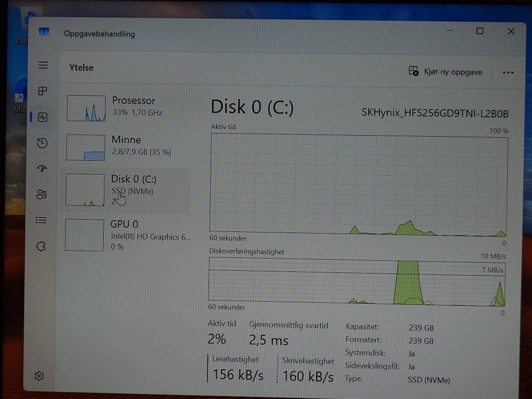Click the 'Ytelse' page heading
Image resolution: width=532 pixels, height=399 pixels.
[81, 68]
